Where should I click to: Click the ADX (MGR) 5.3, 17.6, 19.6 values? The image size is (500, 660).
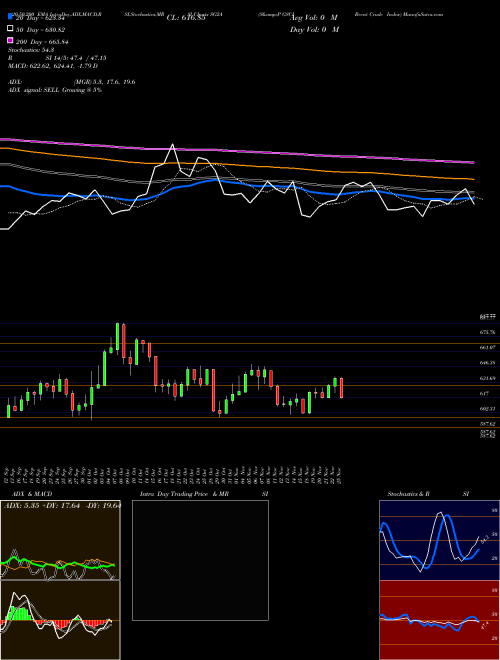(104, 82)
